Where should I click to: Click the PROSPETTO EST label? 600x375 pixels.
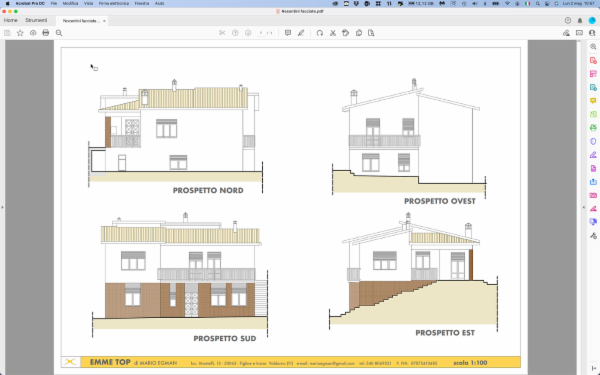tap(445, 333)
